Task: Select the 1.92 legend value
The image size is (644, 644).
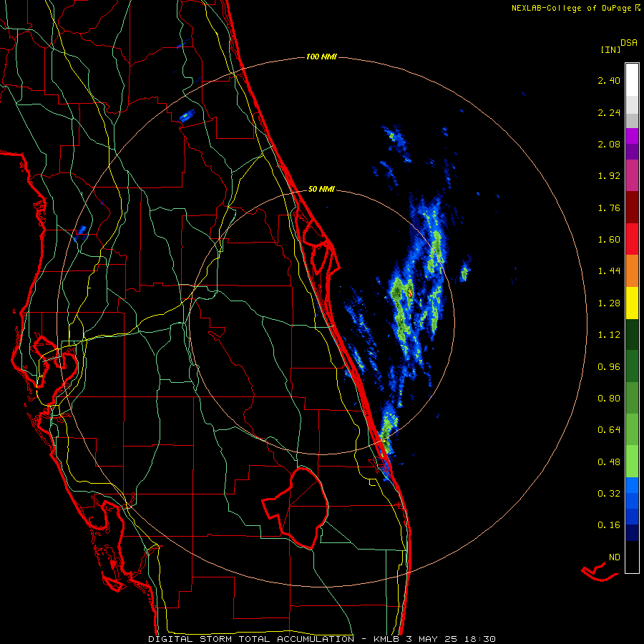Action: (609, 176)
